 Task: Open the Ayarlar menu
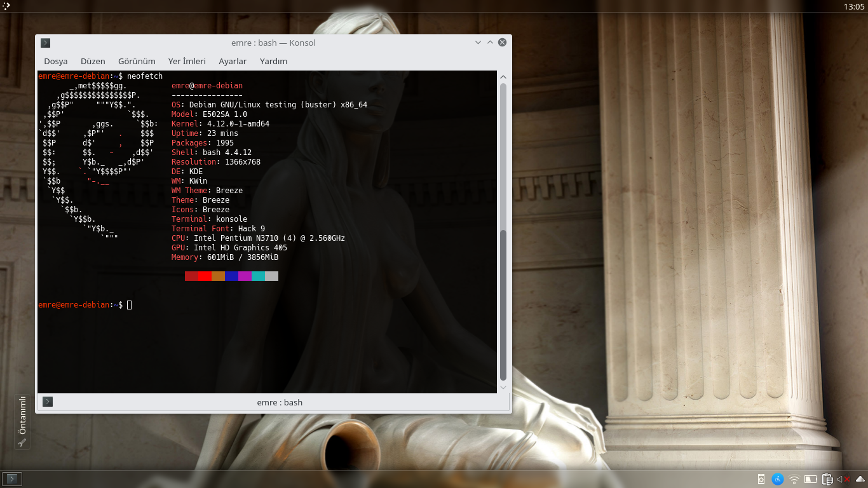[x=233, y=61]
